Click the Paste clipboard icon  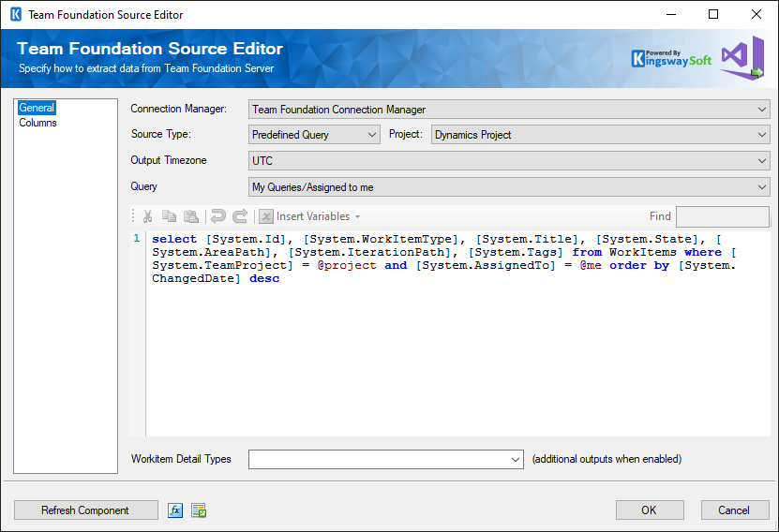(191, 216)
